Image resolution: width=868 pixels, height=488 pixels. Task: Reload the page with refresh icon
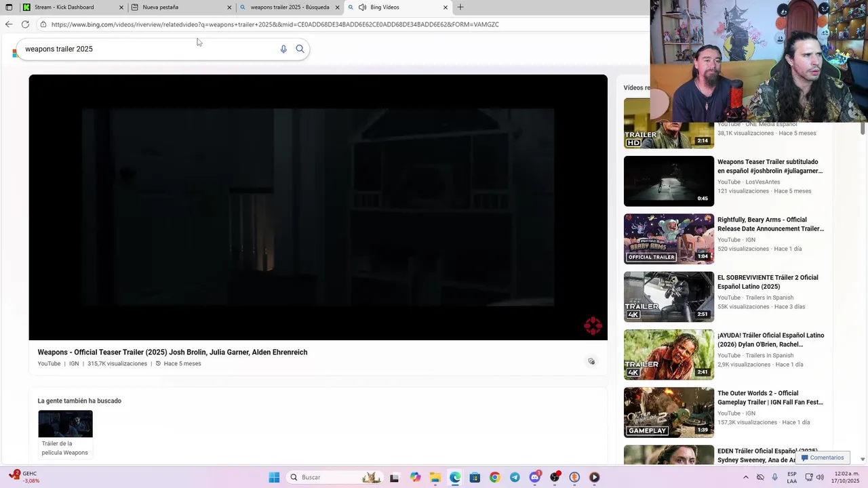tap(25, 24)
